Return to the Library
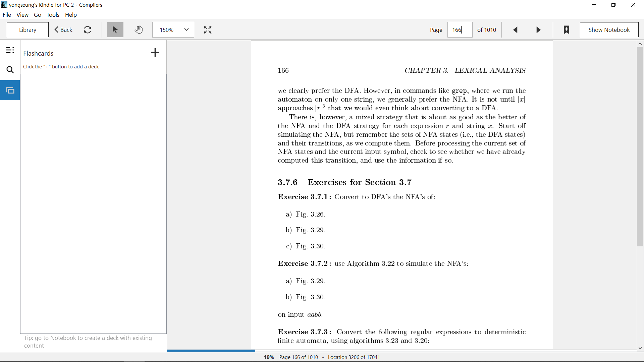The width and height of the screenshot is (644, 362). click(x=28, y=30)
